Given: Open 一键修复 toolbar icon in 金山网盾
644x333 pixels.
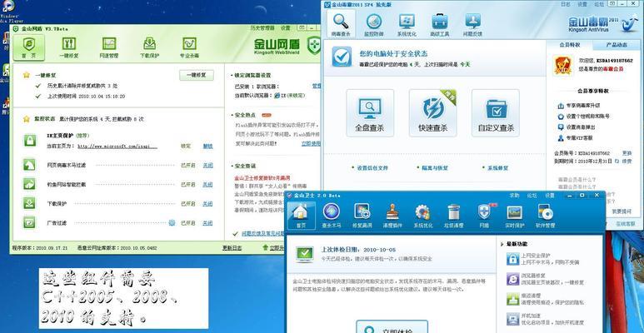Looking at the screenshot, I should click(x=68, y=47).
